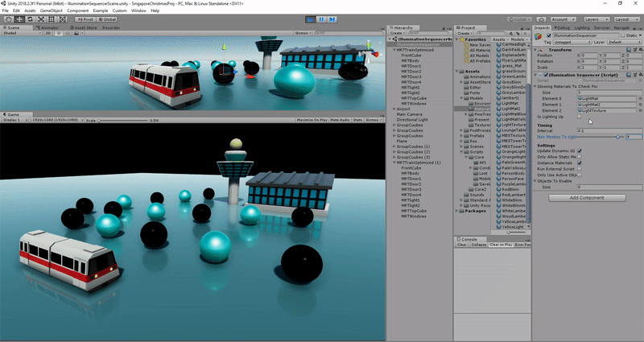Image resolution: width=644 pixels, height=342 pixels.
Task: Toggle the Static checkbox
Action: [623, 35]
